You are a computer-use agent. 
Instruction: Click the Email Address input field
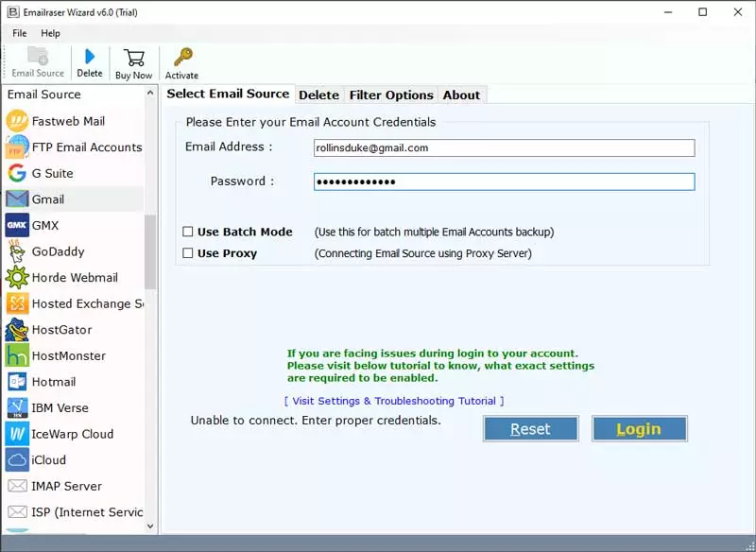tap(504, 148)
